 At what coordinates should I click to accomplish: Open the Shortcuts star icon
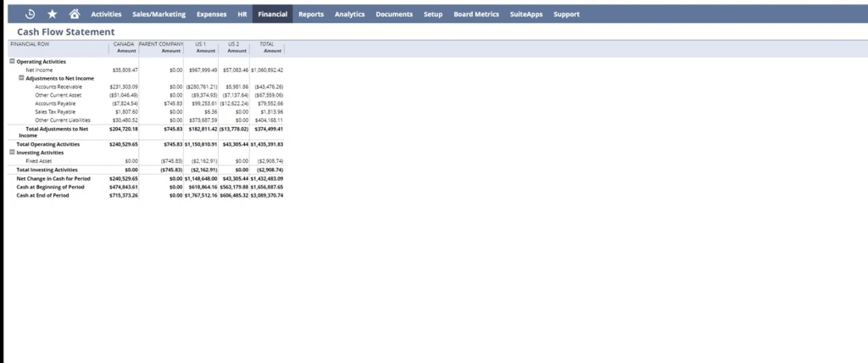click(x=52, y=14)
